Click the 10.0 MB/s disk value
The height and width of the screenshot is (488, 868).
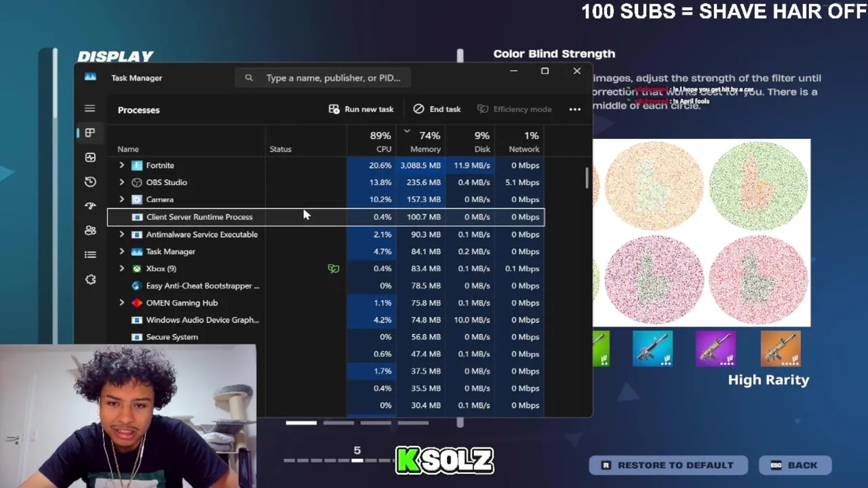[472, 320]
